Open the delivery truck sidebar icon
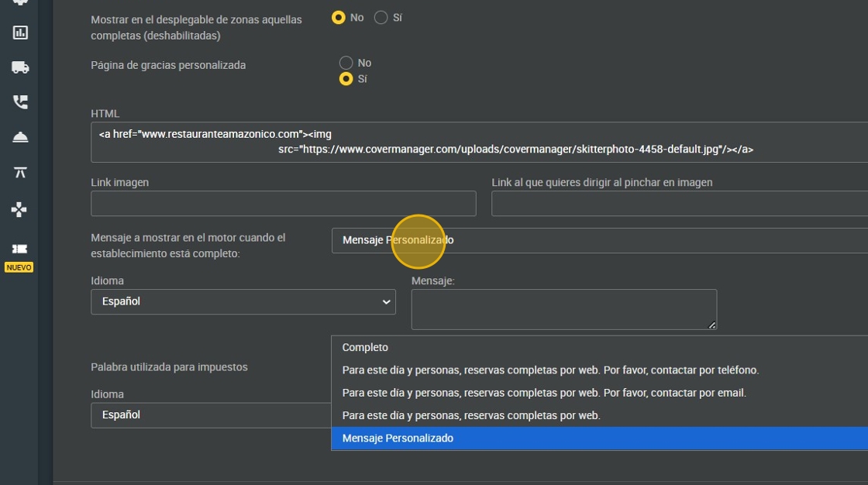868x485 pixels. tap(20, 67)
